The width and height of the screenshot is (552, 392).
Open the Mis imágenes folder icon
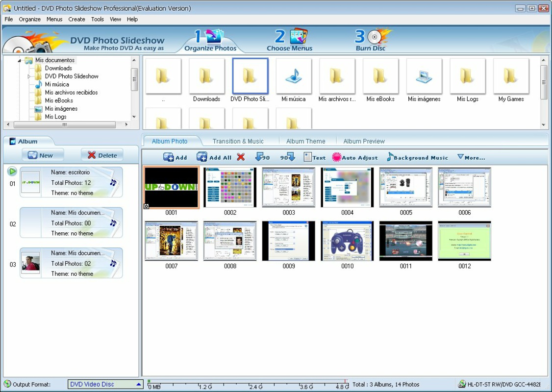(x=424, y=76)
